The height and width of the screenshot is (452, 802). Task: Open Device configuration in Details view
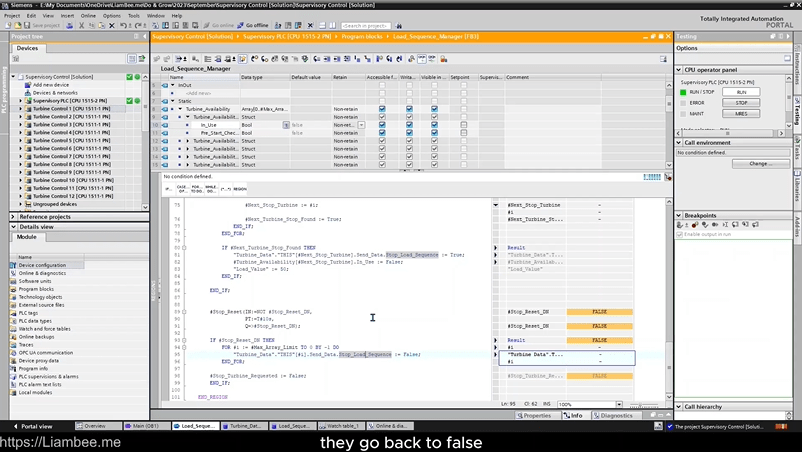point(42,265)
